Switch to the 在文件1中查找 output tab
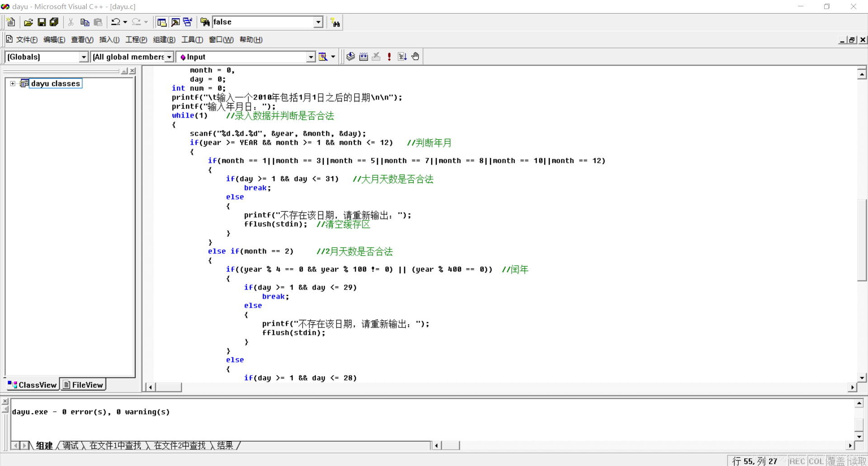Image resolution: width=868 pixels, height=466 pixels. 115,446
